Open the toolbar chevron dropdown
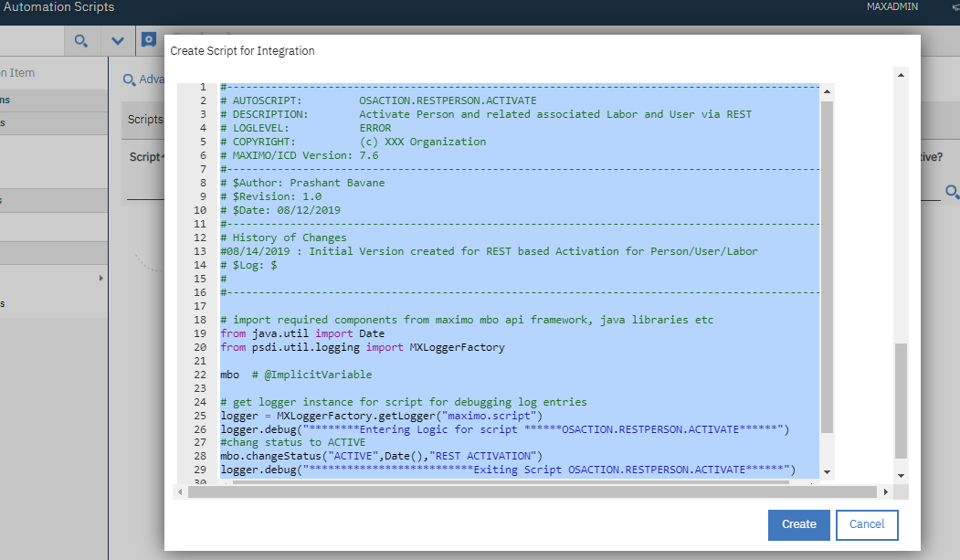Screen dimensions: 960x560 118,40
